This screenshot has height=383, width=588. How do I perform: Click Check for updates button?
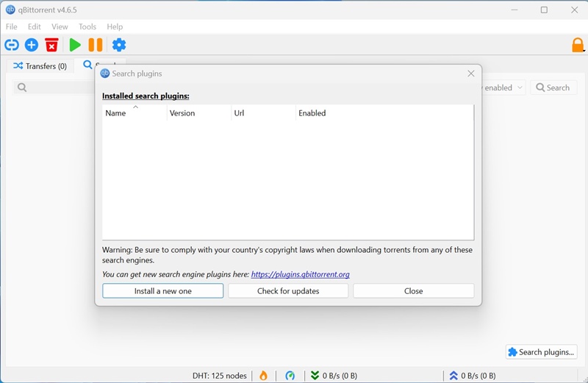pyautogui.click(x=288, y=291)
